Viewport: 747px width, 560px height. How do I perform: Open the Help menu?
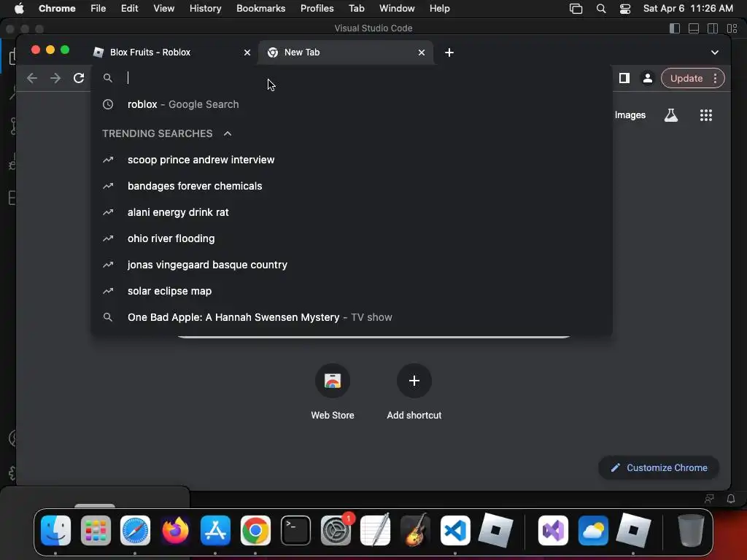pos(439,9)
